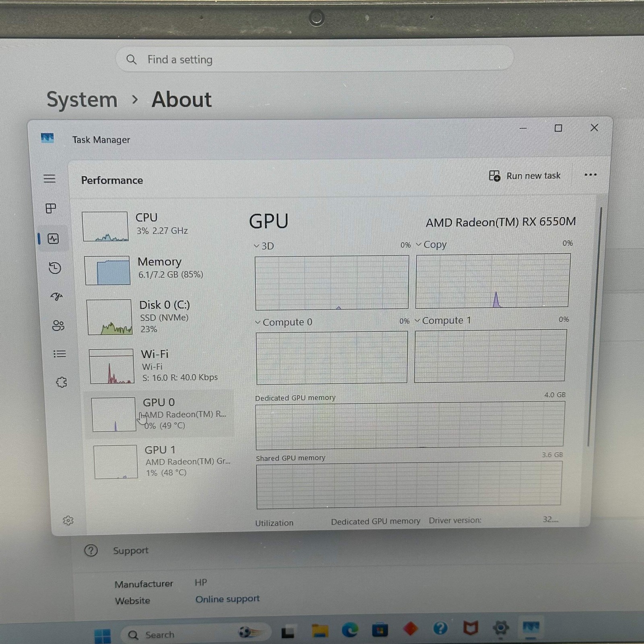Click the AMD Radeon(TM) RX 6550M label
Screen dimensions: 644x644
pyautogui.click(x=501, y=222)
